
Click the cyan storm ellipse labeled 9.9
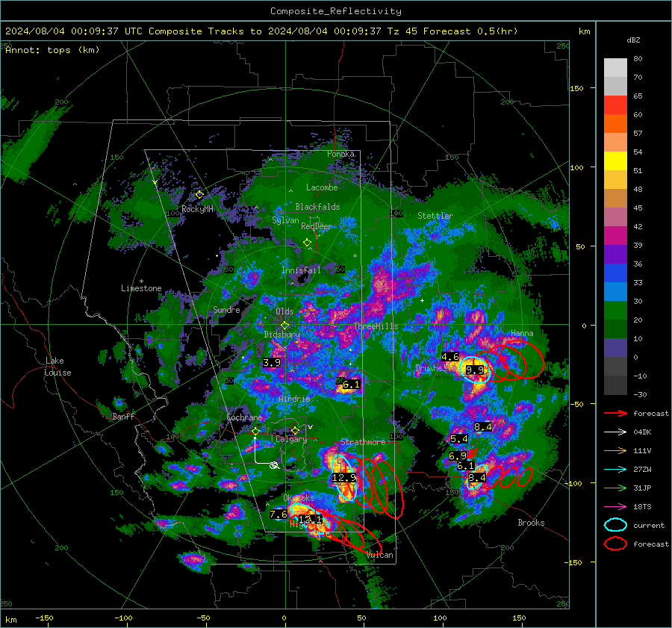click(x=475, y=370)
